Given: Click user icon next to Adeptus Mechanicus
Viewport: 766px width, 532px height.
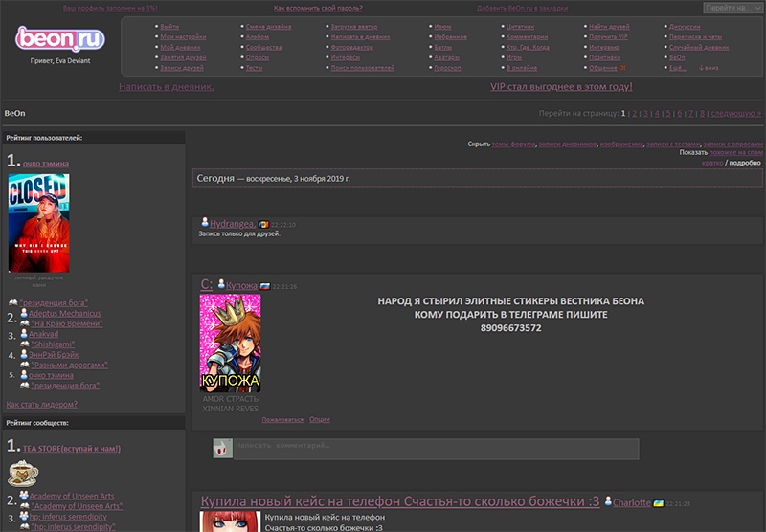Looking at the screenshot, I should tap(24, 313).
